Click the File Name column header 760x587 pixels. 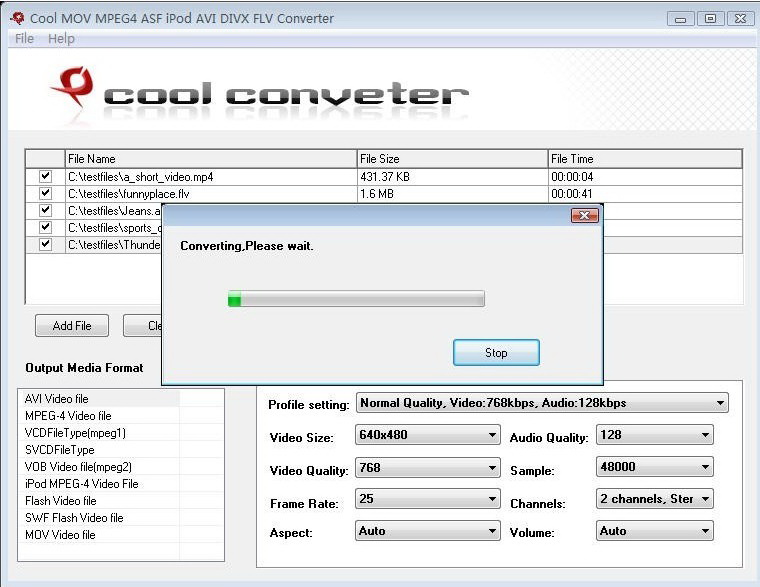click(211, 159)
